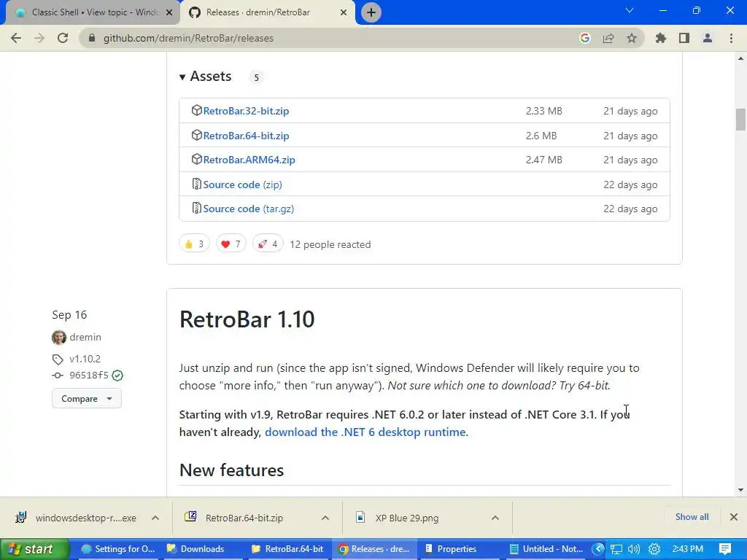Close the downloads bar
Screen dimensions: 747x560
[x=734, y=517]
